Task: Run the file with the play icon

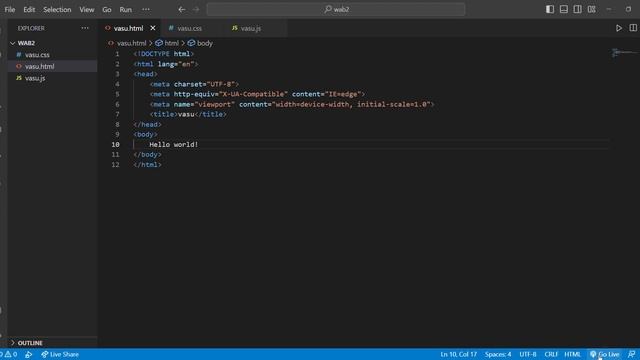Action: (619, 28)
